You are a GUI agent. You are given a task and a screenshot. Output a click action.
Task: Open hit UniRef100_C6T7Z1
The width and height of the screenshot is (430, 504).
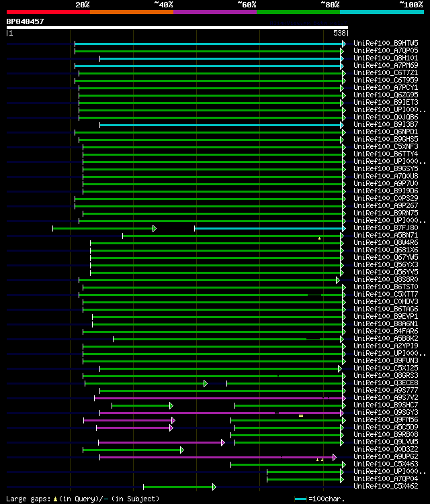386,73
